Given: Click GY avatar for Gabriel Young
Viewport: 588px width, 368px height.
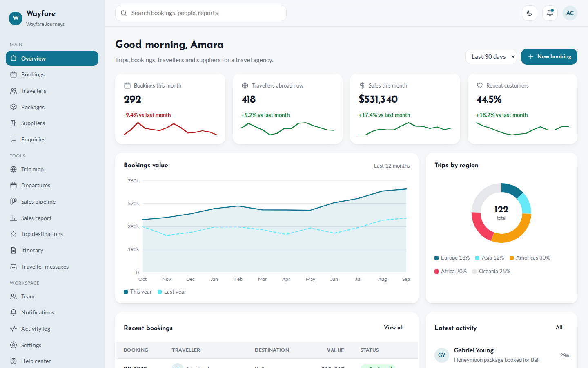Looking at the screenshot, I should [442, 355].
